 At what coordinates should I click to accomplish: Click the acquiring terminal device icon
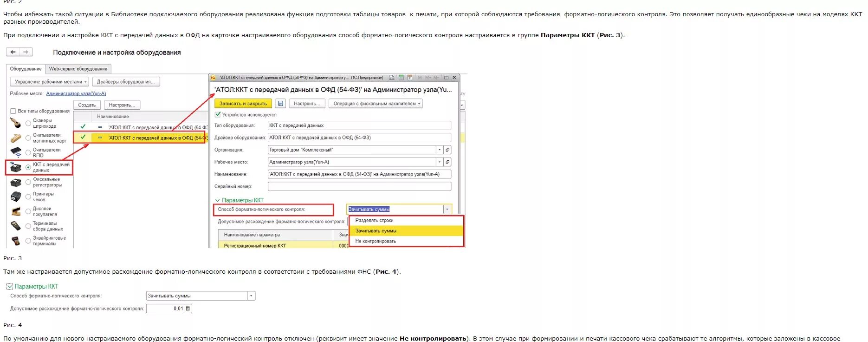(x=16, y=241)
